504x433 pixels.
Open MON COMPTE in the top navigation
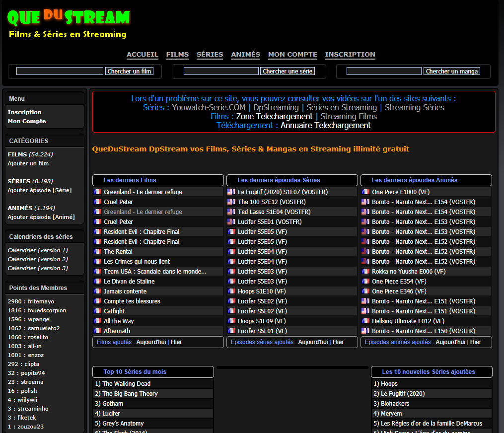(x=292, y=54)
